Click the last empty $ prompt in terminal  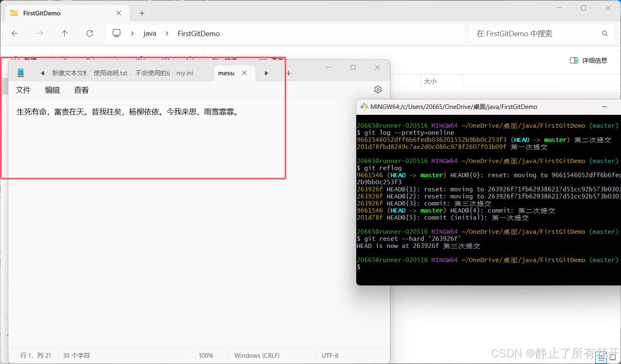(x=359, y=267)
